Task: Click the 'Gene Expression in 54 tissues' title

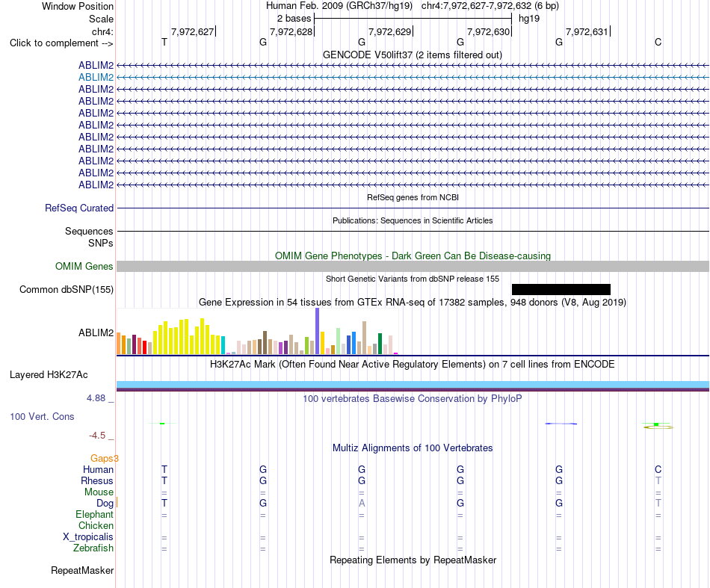Action: click(413, 302)
